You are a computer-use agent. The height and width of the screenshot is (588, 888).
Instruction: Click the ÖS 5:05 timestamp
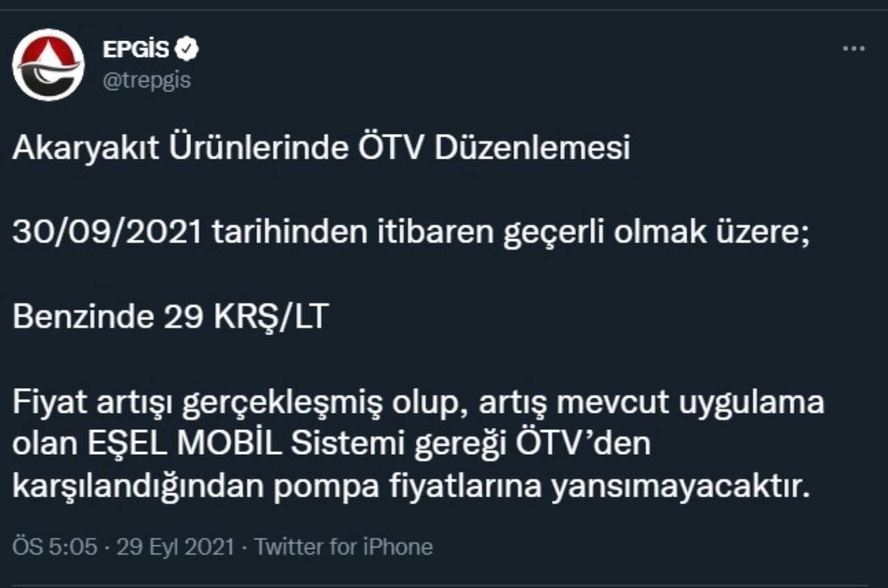[x=55, y=547]
